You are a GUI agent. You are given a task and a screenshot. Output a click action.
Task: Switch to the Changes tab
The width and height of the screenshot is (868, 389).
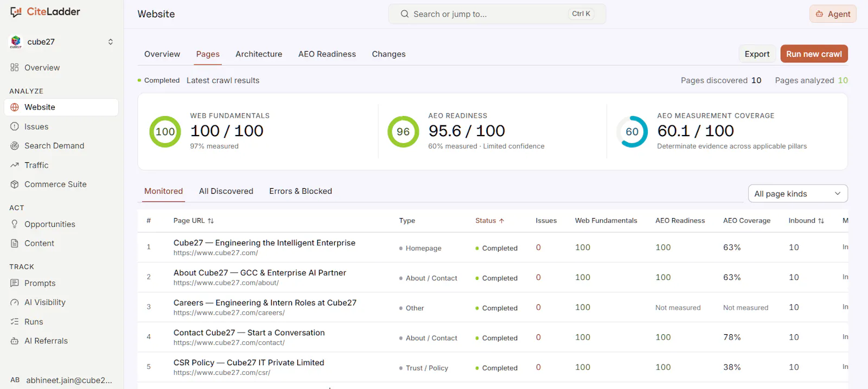click(x=389, y=54)
